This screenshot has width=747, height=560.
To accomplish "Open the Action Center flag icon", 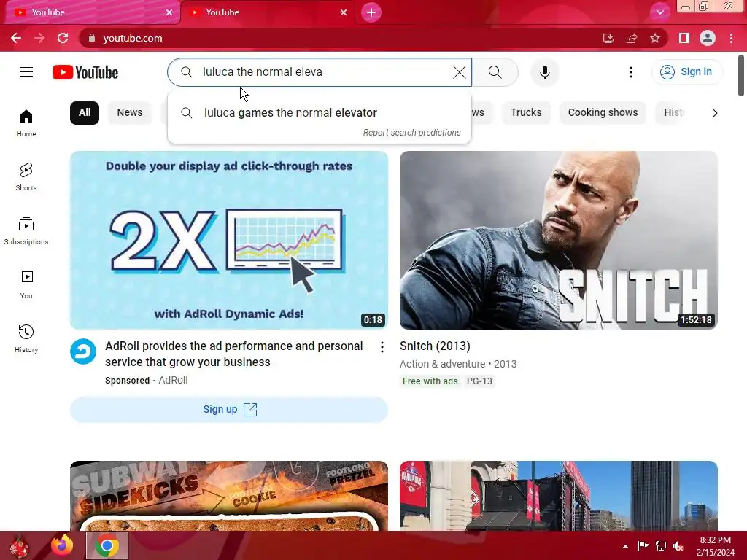I will (x=643, y=546).
